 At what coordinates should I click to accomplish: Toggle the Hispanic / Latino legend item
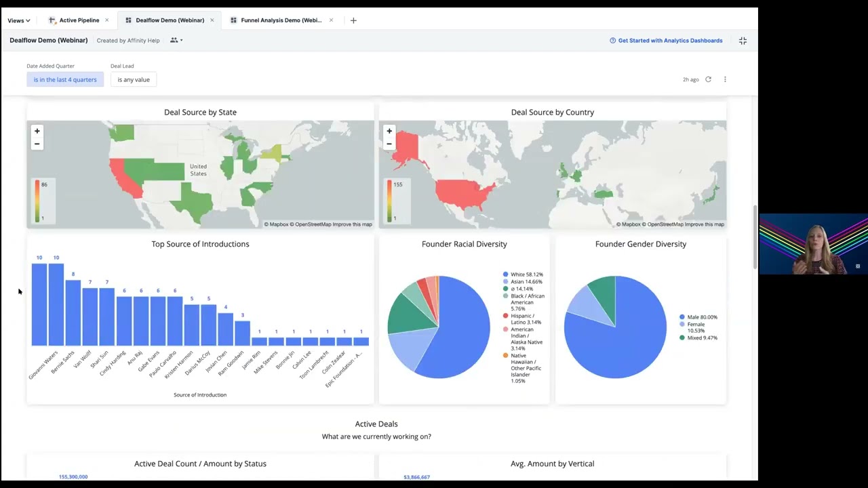pyautogui.click(x=522, y=319)
